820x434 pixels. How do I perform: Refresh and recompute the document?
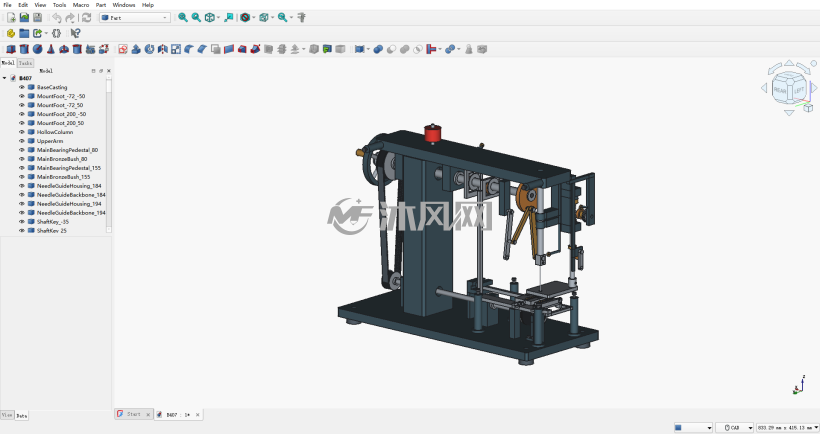click(x=86, y=17)
